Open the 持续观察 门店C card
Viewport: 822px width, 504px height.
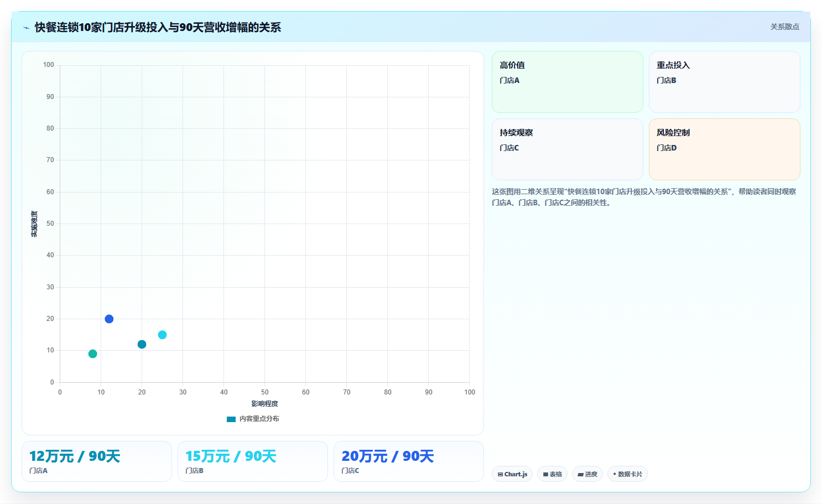tap(567, 149)
